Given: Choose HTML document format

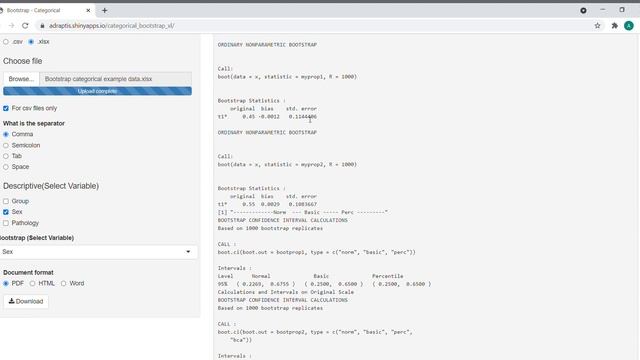Looking at the screenshot, I should coord(32,283).
